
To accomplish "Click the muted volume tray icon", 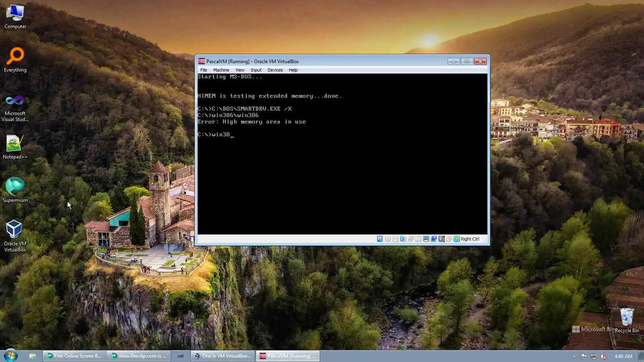I will tap(603, 356).
